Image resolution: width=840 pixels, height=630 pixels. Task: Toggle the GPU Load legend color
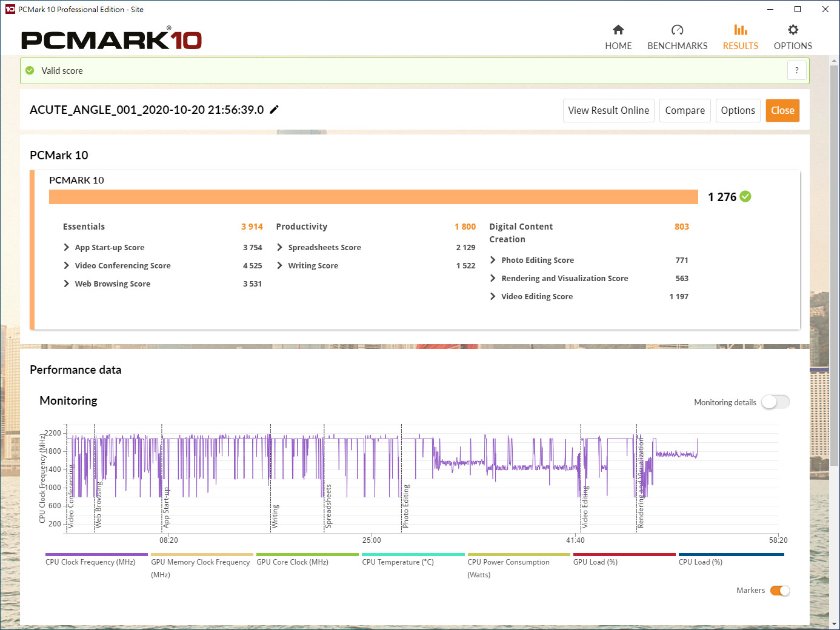coord(624,554)
